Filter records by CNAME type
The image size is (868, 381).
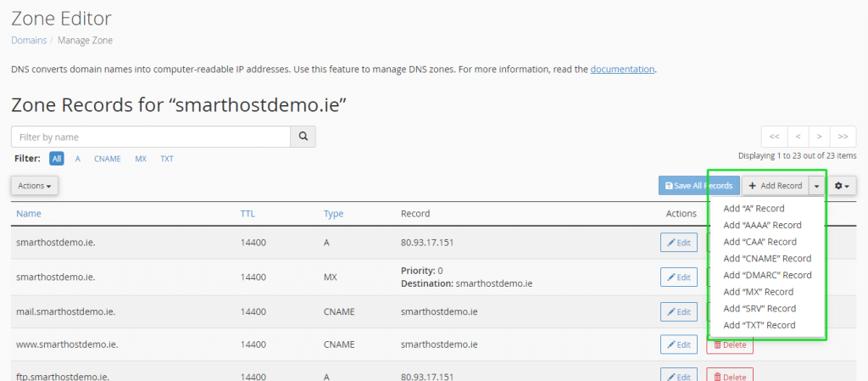coord(108,159)
